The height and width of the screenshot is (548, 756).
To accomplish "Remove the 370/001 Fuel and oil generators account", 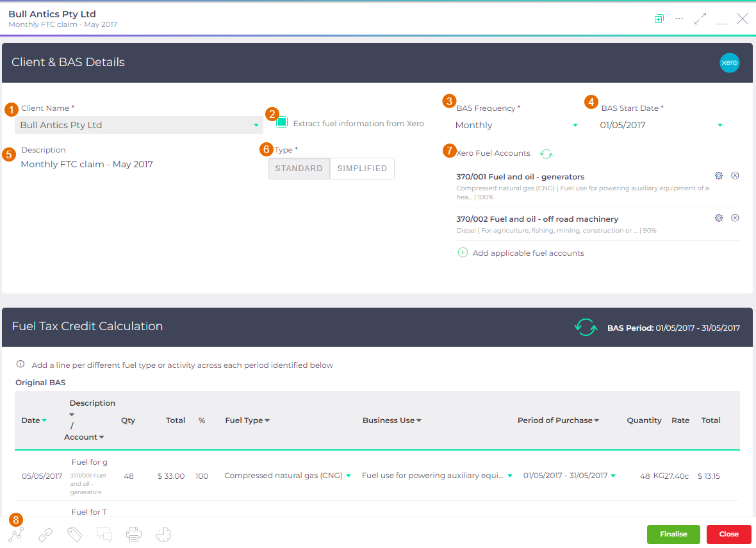I will (x=735, y=176).
